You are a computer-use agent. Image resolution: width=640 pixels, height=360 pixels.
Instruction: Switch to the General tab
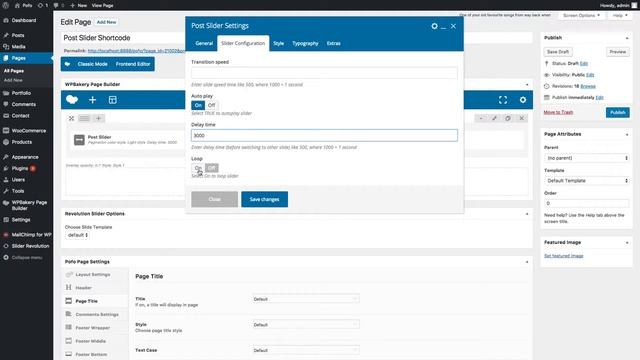pos(204,43)
